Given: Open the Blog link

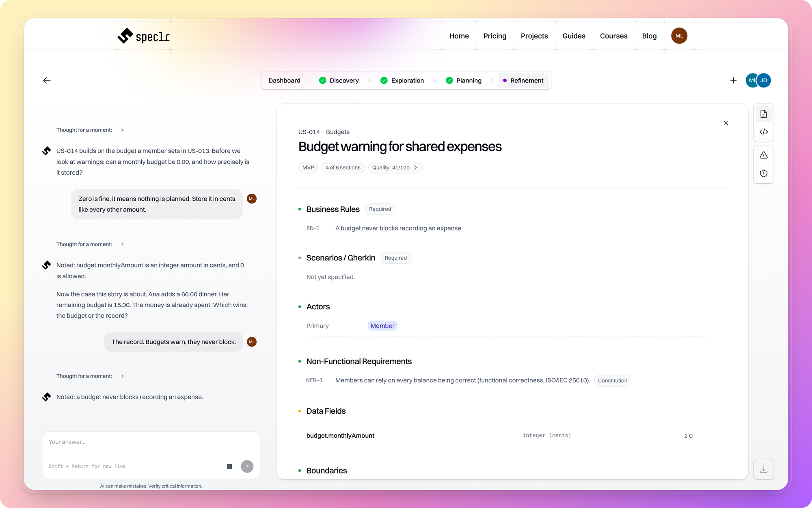Looking at the screenshot, I should tap(649, 36).
